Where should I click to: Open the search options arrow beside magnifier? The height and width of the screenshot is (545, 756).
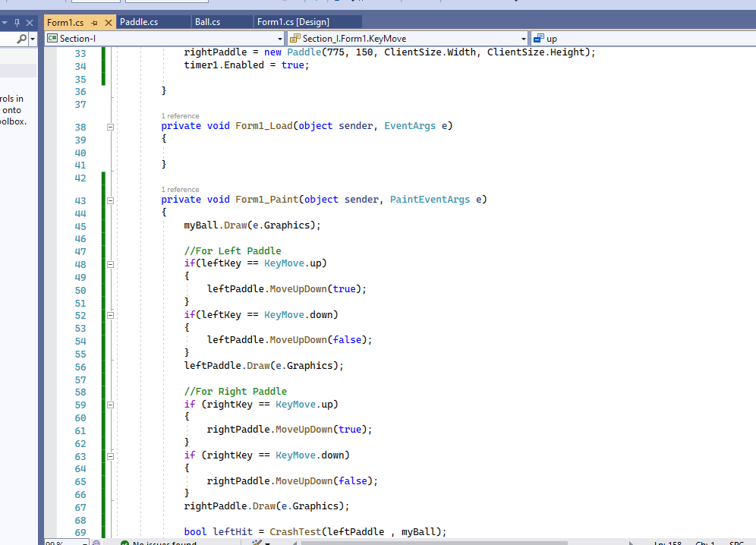pos(33,39)
